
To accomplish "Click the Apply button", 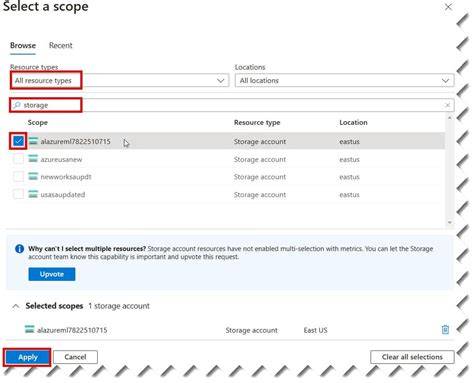I will point(28,357).
